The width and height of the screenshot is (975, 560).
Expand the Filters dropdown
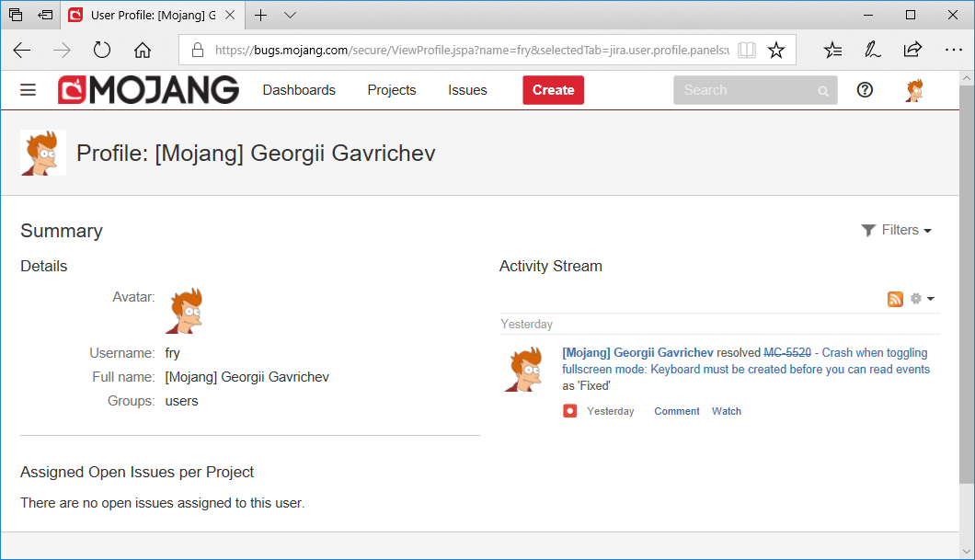[x=897, y=230]
